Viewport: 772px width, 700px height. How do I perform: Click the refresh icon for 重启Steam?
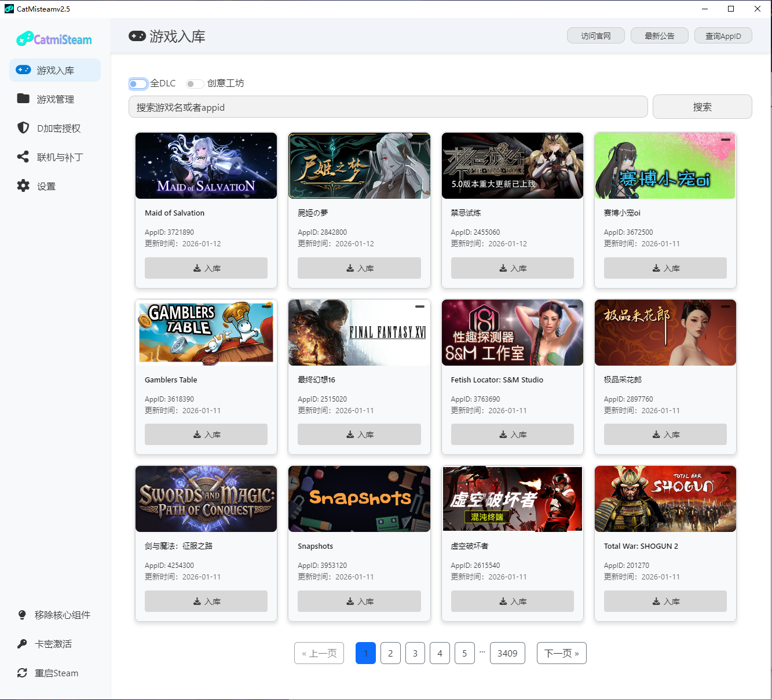click(22, 673)
